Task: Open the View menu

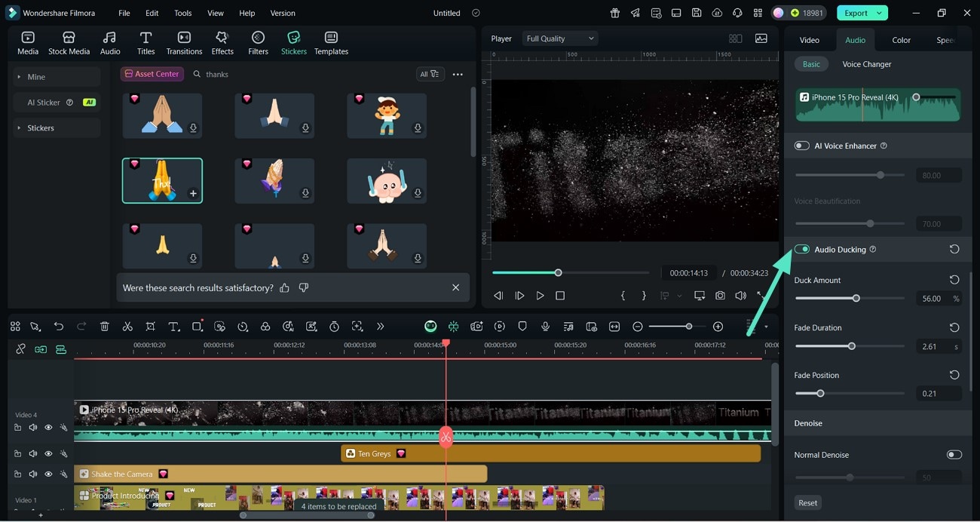Action: tap(216, 13)
